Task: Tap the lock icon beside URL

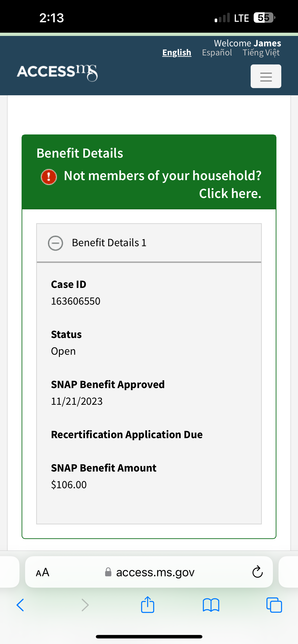Action: pos(108,572)
